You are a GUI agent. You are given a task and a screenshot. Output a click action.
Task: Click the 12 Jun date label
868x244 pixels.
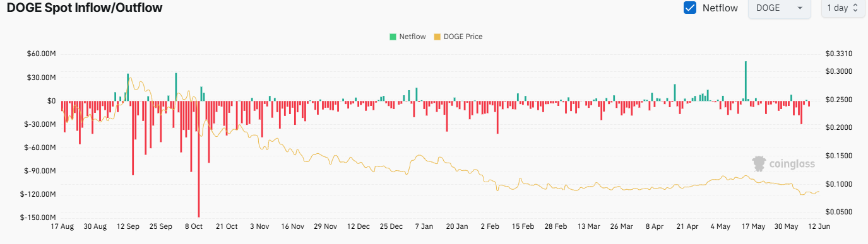[x=819, y=226]
